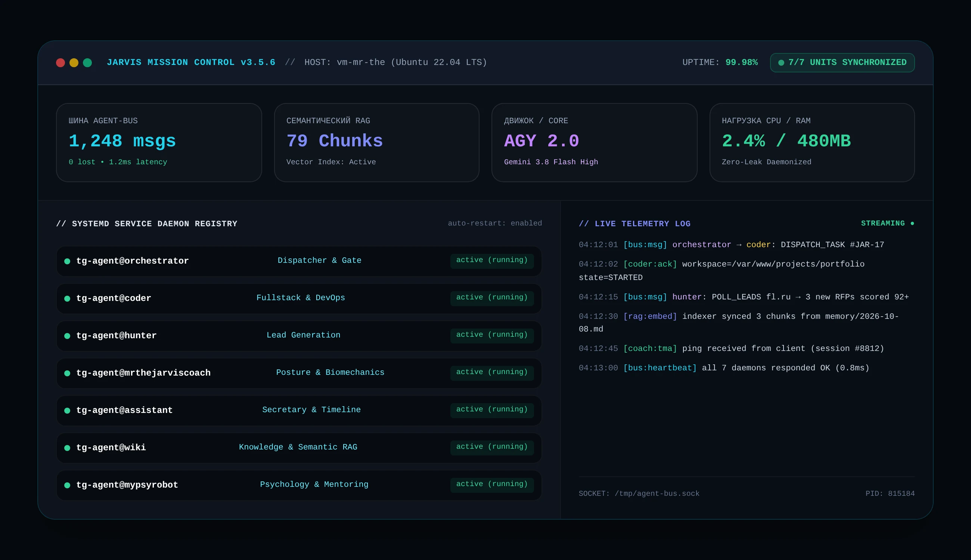
Task: Click the status dot for tg-agent@orchestrator
Action: [67, 261]
